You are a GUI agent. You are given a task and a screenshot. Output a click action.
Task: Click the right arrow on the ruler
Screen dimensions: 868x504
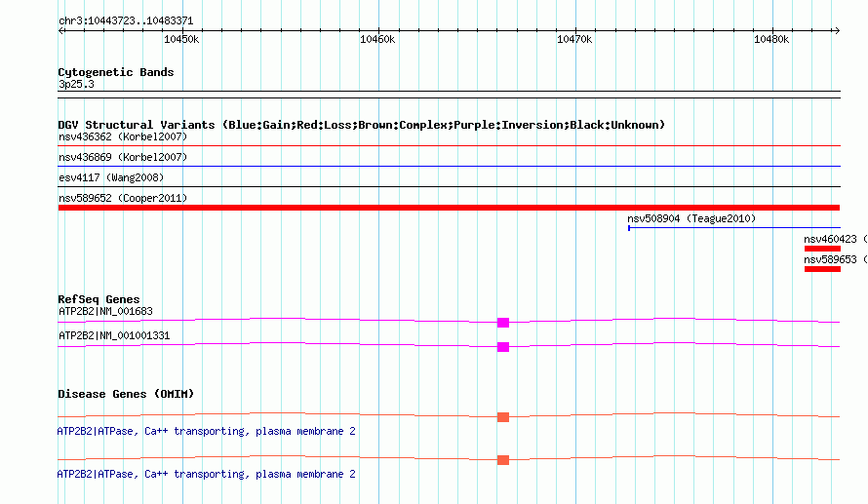tap(837, 30)
